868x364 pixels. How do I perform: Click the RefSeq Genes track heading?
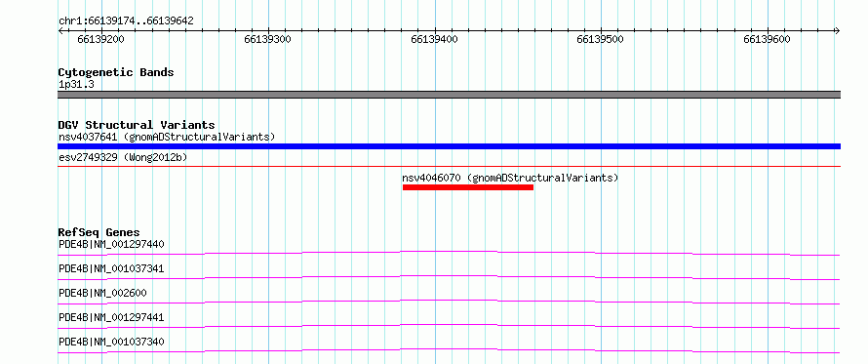(x=99, y=232)
